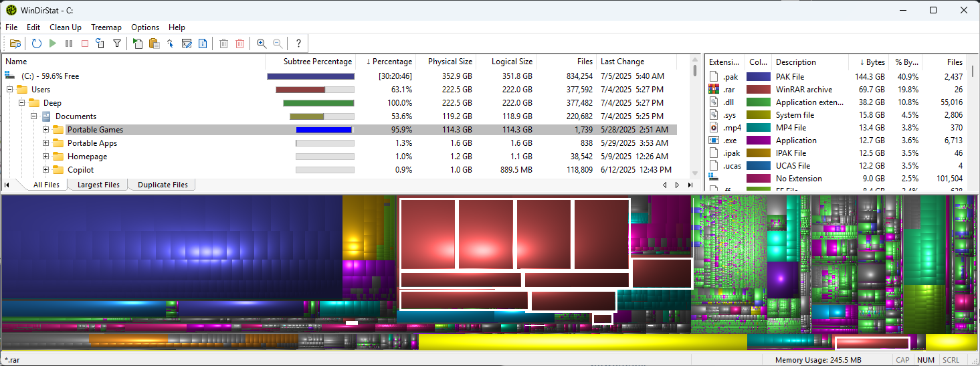Click the Open Item icon with green arrow

[x=138, y=43]
